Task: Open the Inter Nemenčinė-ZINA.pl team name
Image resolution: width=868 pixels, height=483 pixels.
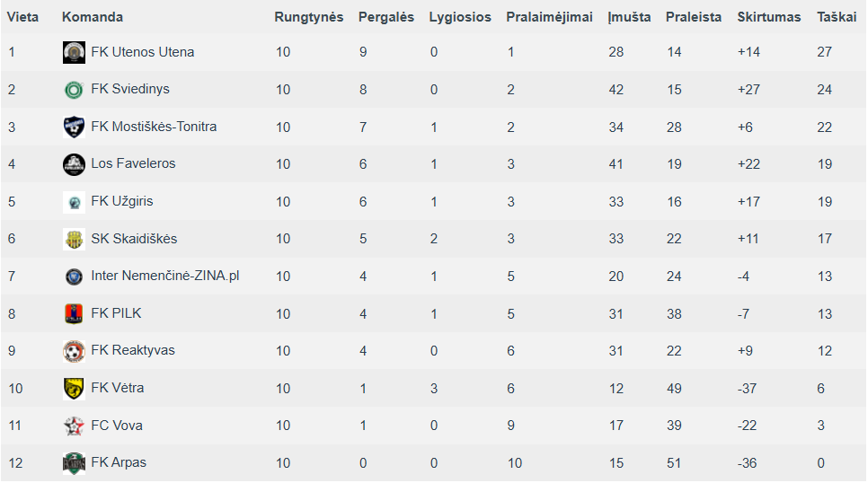Action: coord(165,276)
